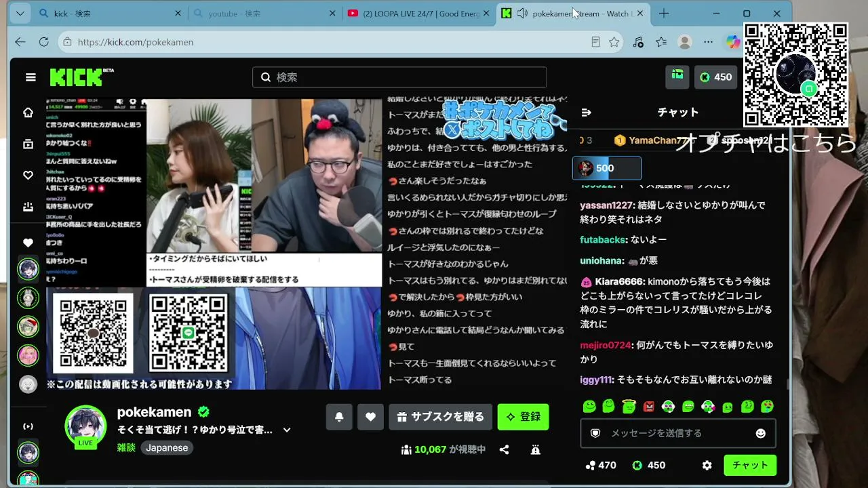
Task: Open a new browser tab
Action: (664, 14)
